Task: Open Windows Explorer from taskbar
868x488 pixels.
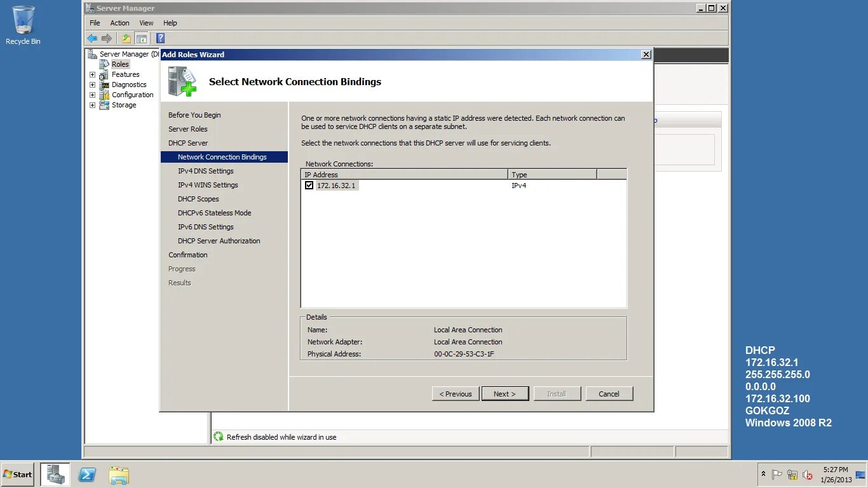Action: point(119,475)
